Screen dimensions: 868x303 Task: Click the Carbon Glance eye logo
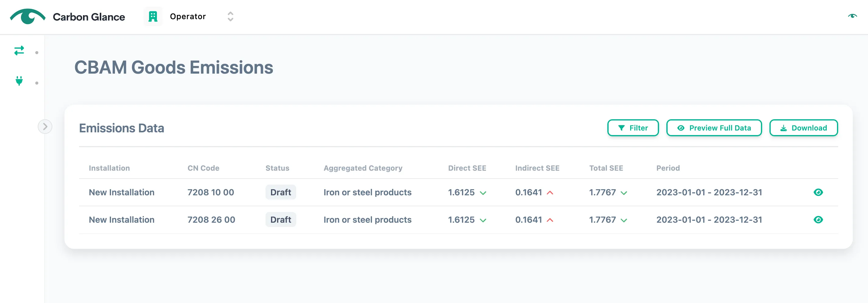point(28,16)
